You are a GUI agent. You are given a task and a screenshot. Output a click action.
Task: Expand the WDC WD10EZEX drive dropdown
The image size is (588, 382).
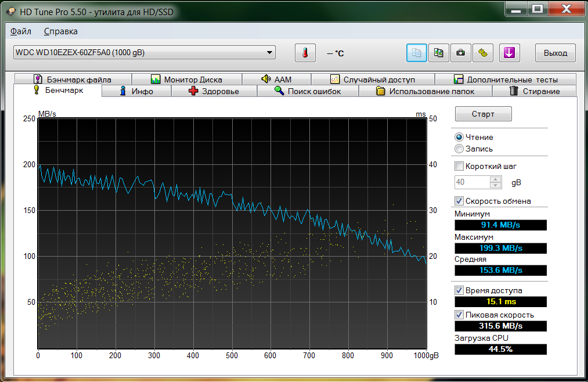click(x=269, y=52)
